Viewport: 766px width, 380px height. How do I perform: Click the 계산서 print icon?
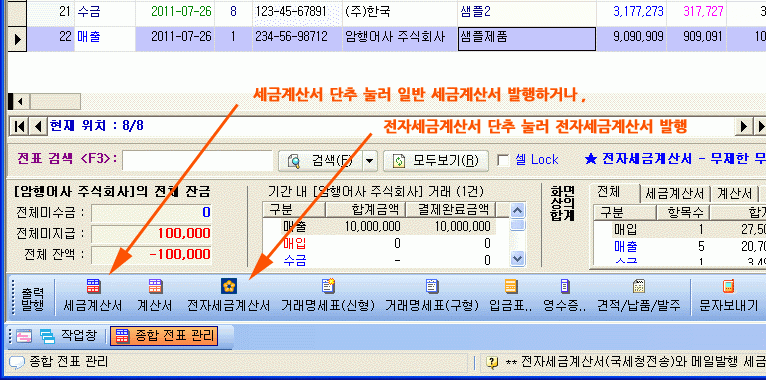pos(155,296)
